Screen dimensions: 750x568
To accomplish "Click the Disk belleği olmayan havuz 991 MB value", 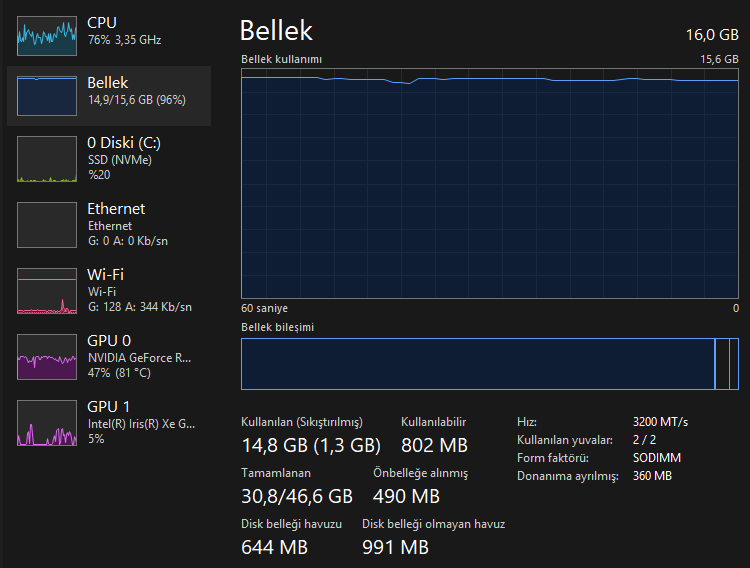I will [396, 547].
